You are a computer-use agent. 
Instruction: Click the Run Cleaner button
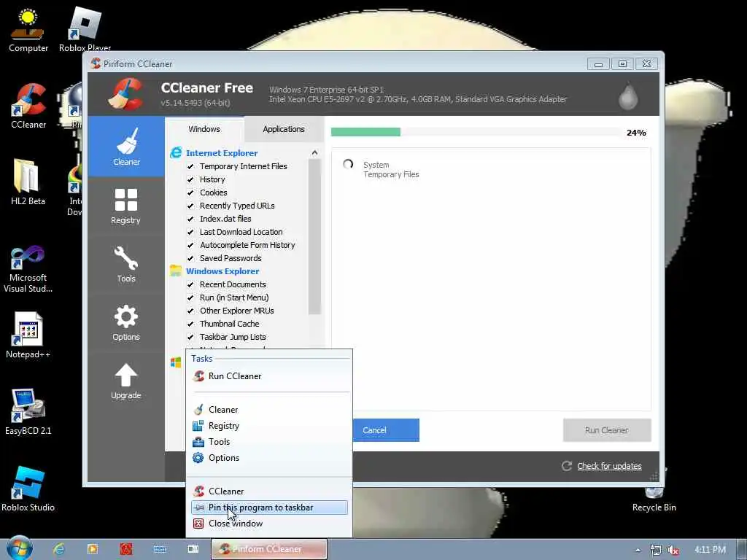click(606, 430)
